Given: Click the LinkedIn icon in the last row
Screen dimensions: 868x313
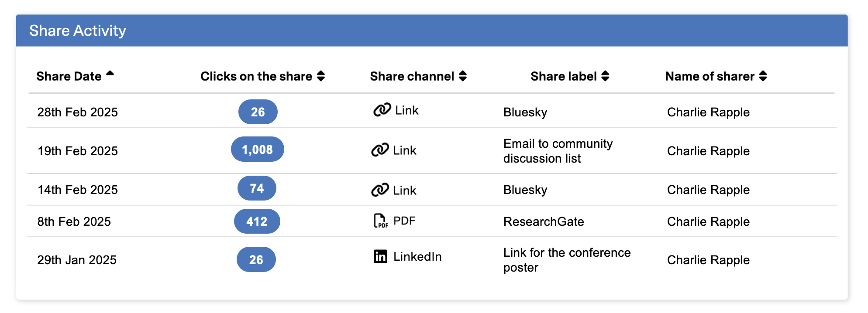Looking at the screenshot, I should click(x=380, y=256).
